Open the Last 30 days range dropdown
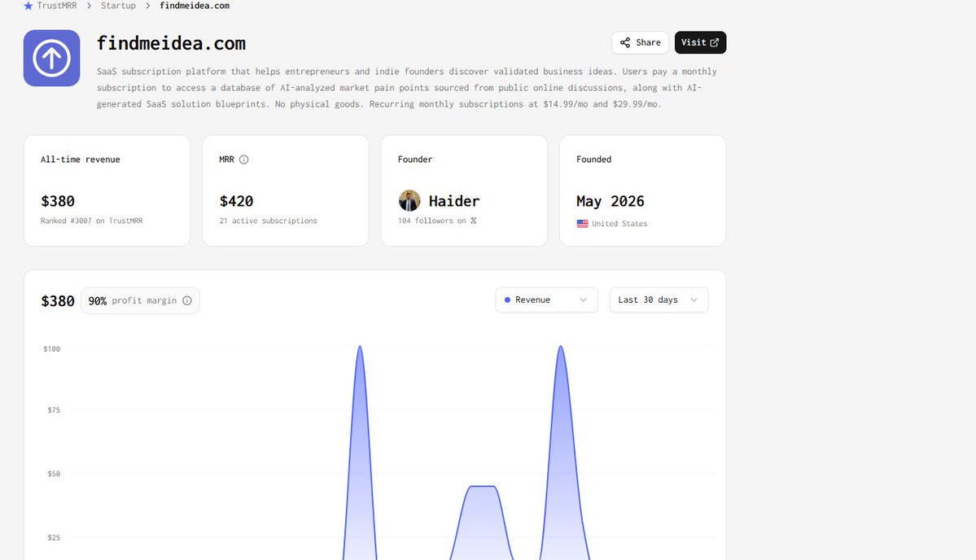Image resolution: width=976 pixels, height=560 pixels. pos(659,300)
